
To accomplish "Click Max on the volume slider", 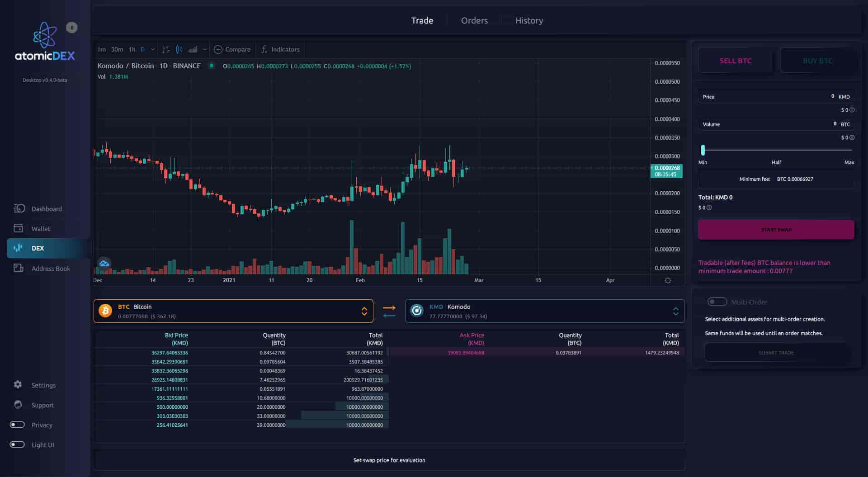I will (849, 162).
